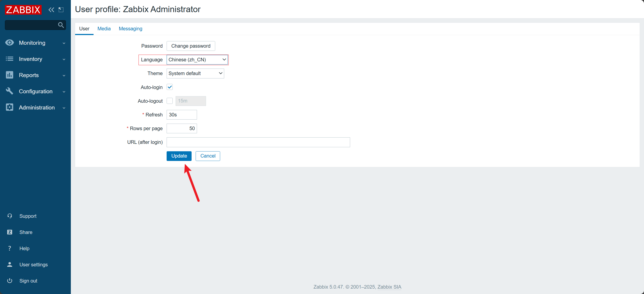Click the Reports bar chart icon
The width and height of the screenshot is (644, 294).
tap(9, 75)
